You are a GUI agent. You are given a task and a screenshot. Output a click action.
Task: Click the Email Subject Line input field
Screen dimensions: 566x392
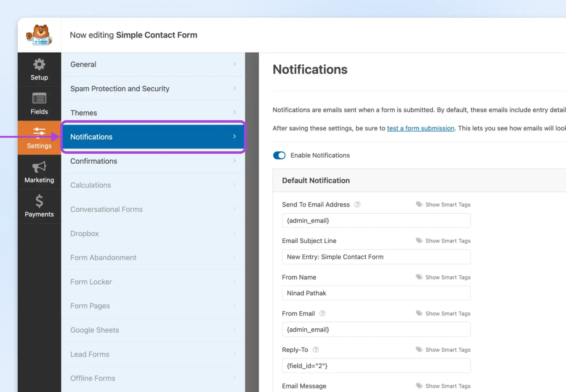376,257
